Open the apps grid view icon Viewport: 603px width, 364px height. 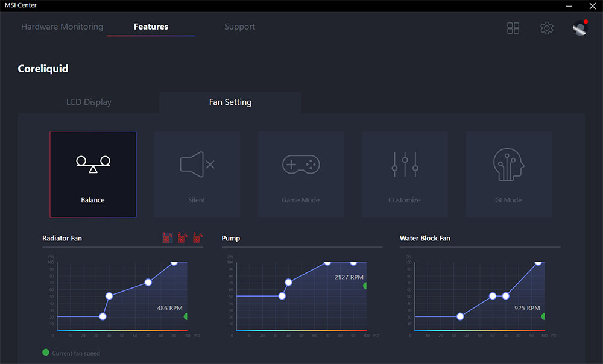coord(513,28)
